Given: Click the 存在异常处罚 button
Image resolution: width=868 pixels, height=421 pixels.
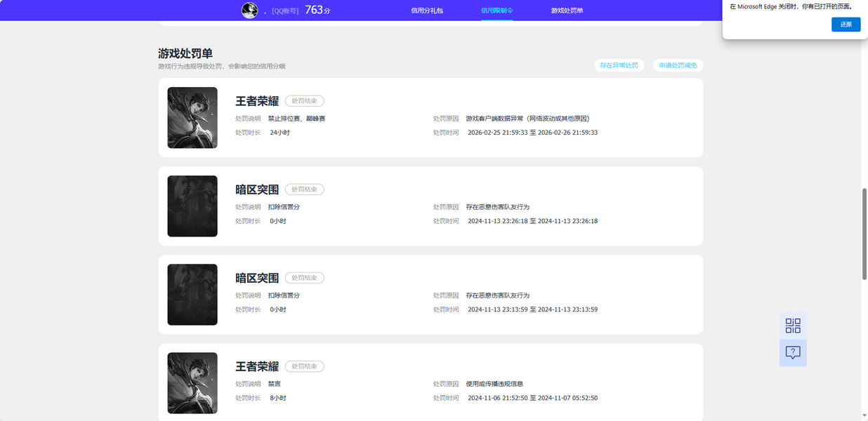Looking at the screenshot, I should pos(619,65).
